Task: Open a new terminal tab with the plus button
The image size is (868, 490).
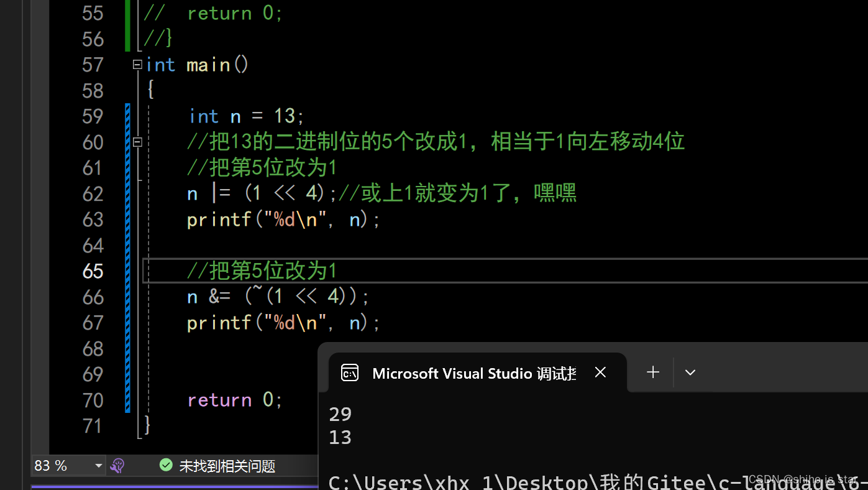Action: coord(653,372)
